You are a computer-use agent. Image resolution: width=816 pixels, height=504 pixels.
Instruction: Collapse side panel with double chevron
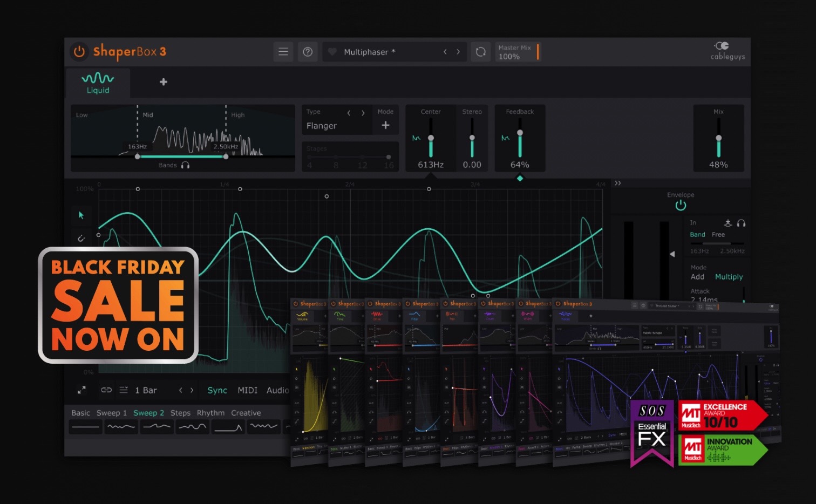tap(617, 183)
